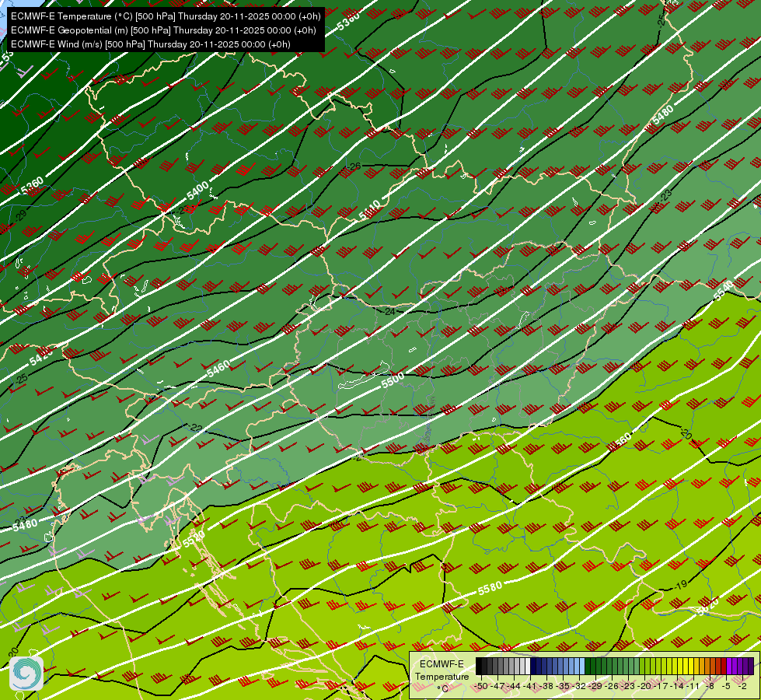The width and height of the screenshot is (761, 700).
Task: Click the black swatch at the legend's cold end
Action: pos(479,666)
